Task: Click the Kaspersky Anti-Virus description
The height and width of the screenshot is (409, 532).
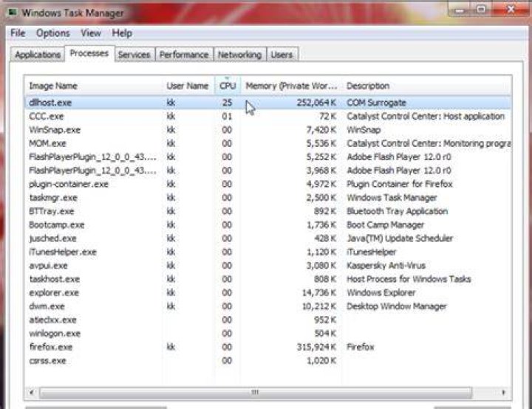Action: point(386,266)
